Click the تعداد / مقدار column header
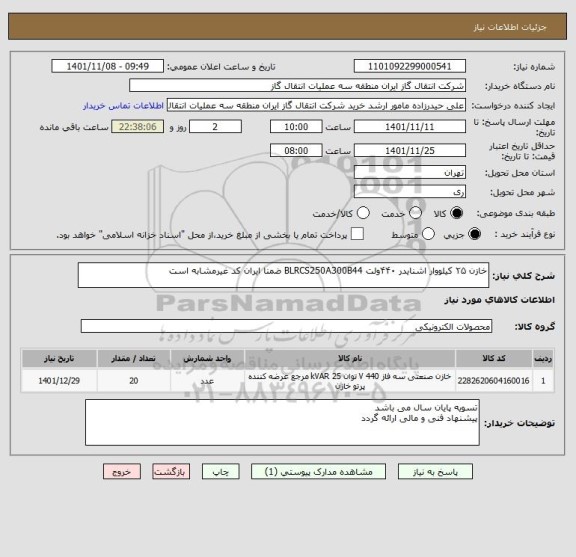Image resolution: width=576 pixels, height=557 pixels. pyautogui.click(x=134, y=358)
